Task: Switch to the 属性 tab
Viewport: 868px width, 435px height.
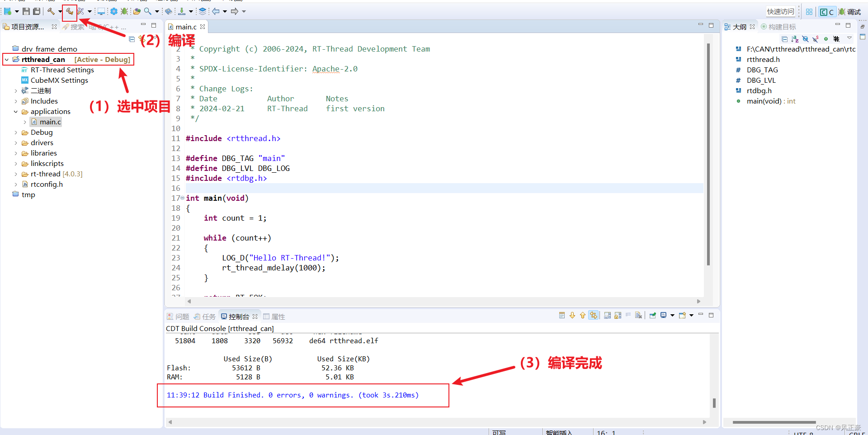Action: tap(274, 317)
